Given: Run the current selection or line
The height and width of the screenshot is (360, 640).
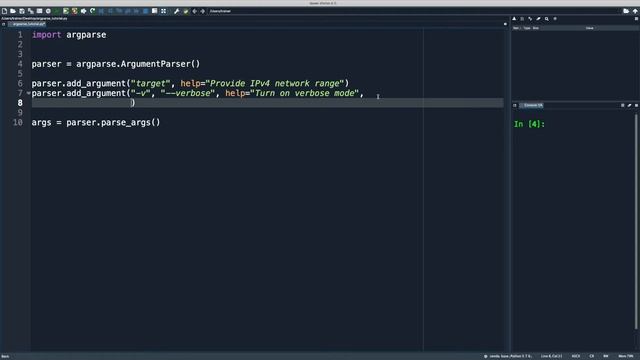Looking at the screenshot, I should [84, 11].
